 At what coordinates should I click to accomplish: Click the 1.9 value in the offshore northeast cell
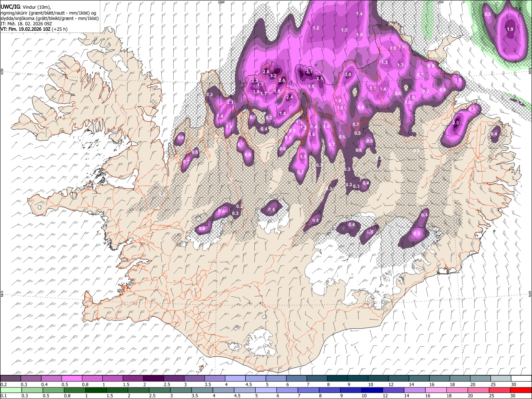coord(510,29)
